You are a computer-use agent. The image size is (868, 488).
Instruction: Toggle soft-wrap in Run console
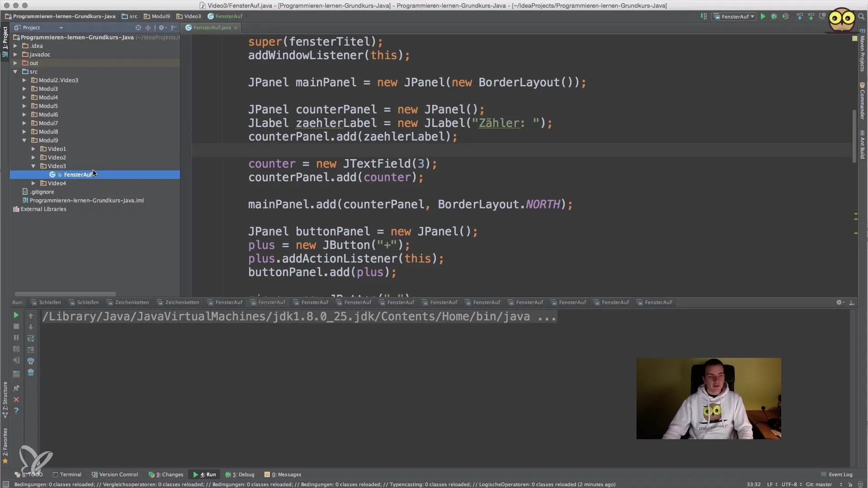pyautogui.click(x=31, y=338)
